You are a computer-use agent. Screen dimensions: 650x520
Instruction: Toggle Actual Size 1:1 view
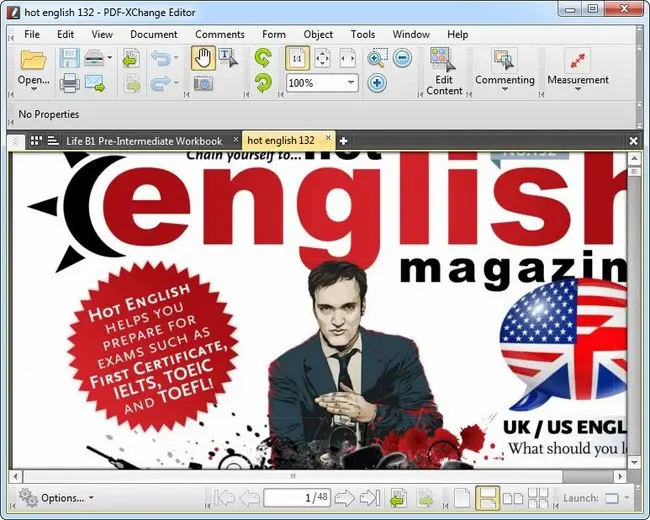(x=297, y=59)
